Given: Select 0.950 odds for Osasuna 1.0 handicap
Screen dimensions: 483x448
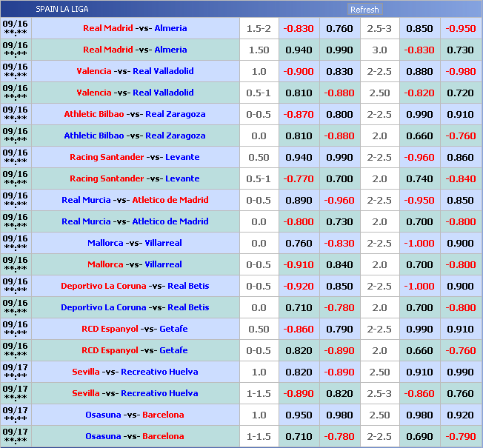Looking at the screenshot, I should pyautogui.click(x=299, y=415).
